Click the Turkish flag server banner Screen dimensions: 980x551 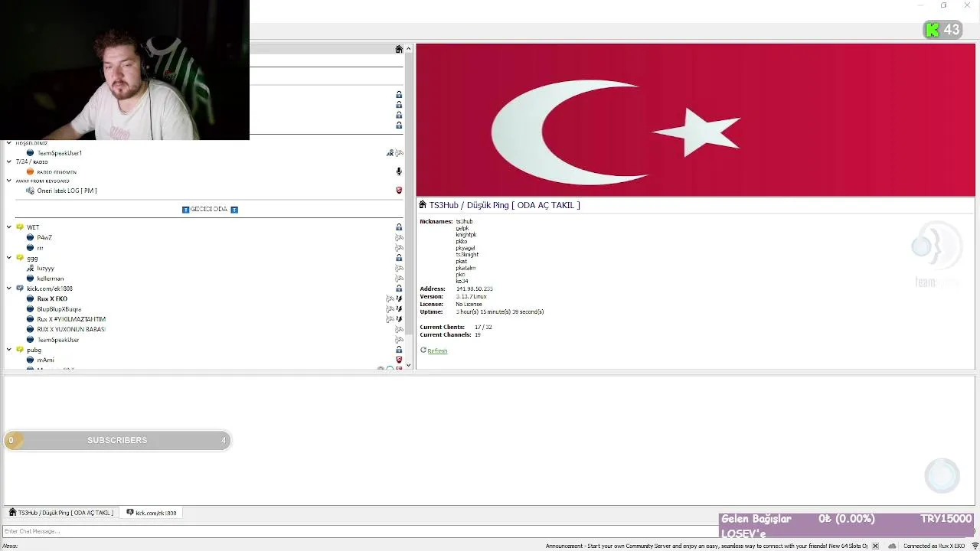point(695,120)
